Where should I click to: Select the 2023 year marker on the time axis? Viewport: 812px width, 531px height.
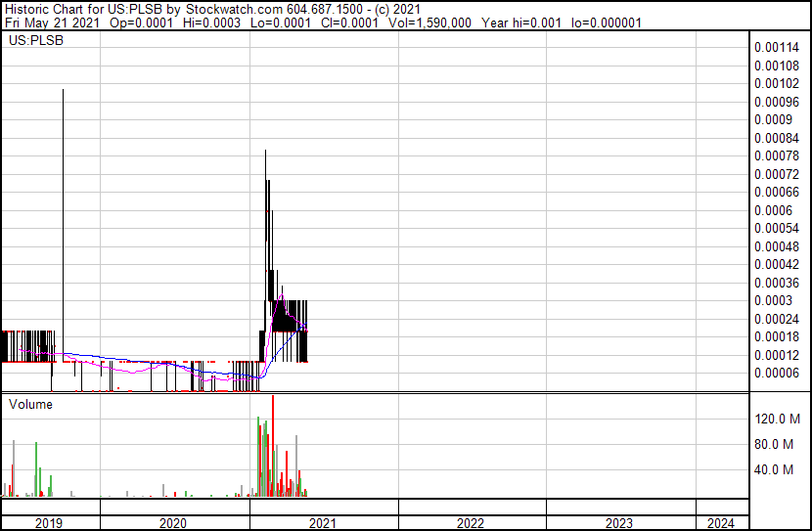[x=619, y=523]
